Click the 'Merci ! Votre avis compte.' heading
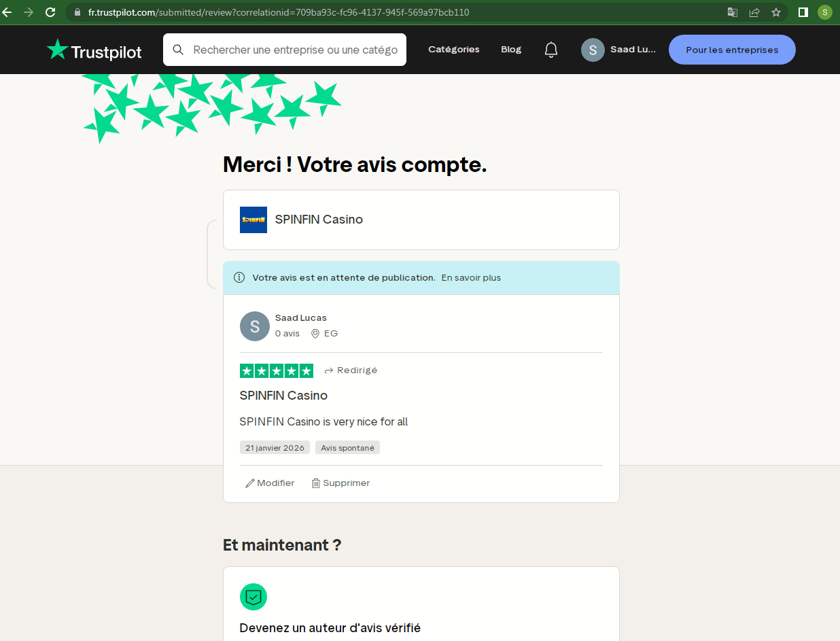 click(x=355, y=164)
